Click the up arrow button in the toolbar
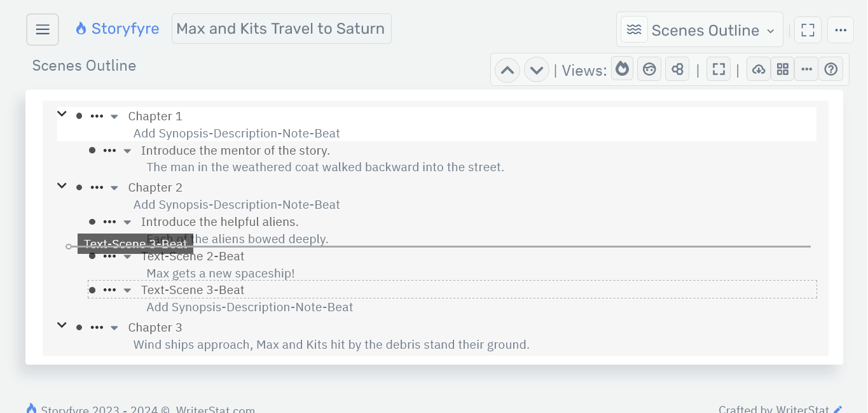Viewport: 868px width, 413px height. [507, 70]
